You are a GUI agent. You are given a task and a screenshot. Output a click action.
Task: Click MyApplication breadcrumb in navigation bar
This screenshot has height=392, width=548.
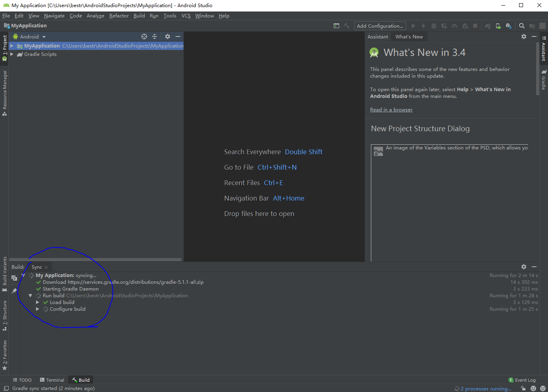click(25, 25)
